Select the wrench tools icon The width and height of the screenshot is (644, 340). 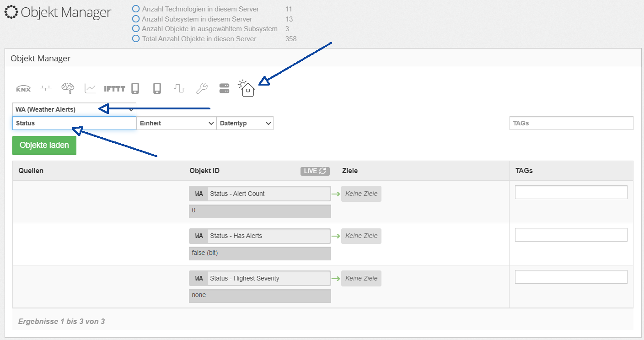(x=202, y=88)
